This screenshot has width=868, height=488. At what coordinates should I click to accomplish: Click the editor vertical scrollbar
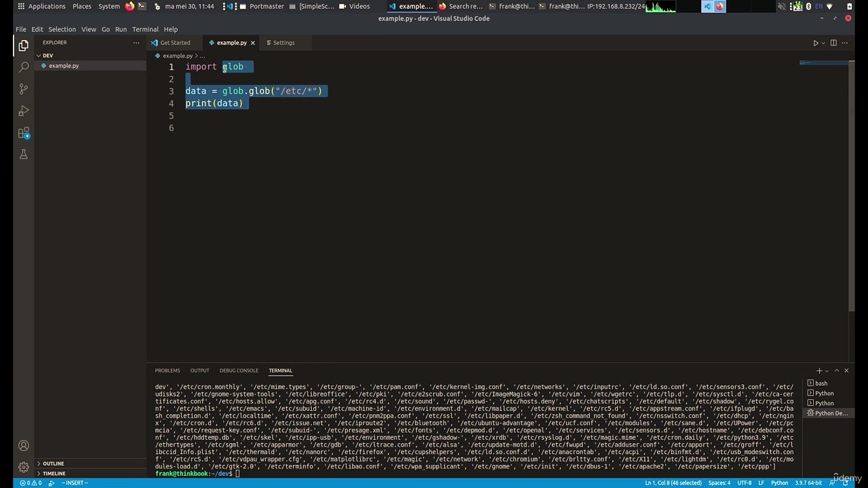click(853, 186)
